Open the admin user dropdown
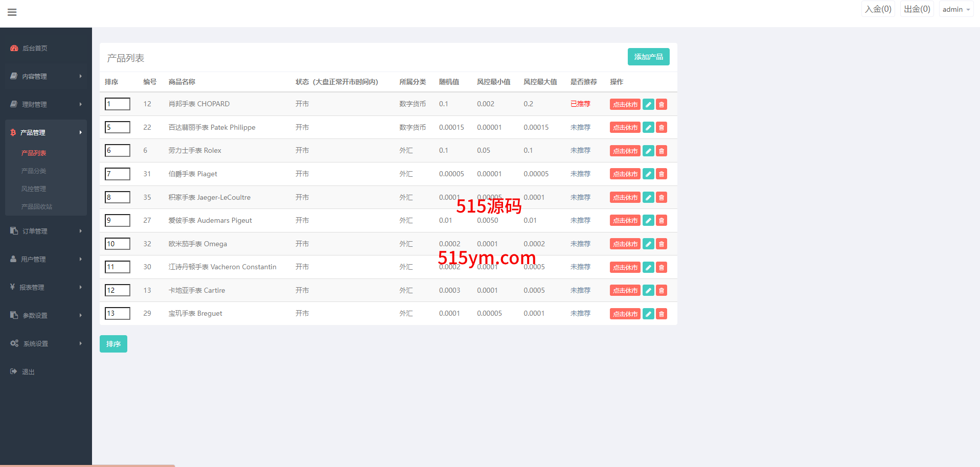The height and width of the screenshot is (467, 980). click(x=956, y=9)
